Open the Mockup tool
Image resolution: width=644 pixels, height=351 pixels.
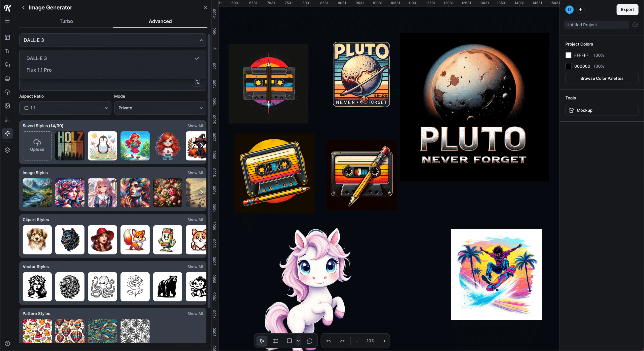point(602,110)
